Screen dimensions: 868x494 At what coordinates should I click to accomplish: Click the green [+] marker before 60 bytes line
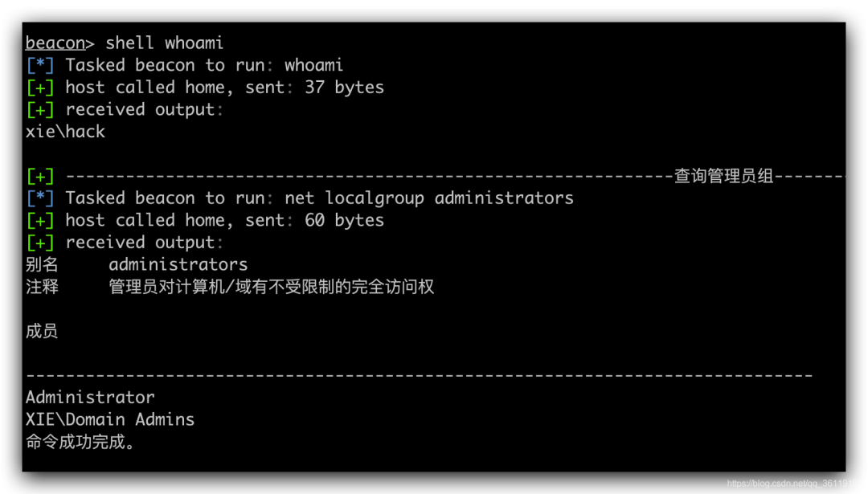tap(40, 220)
